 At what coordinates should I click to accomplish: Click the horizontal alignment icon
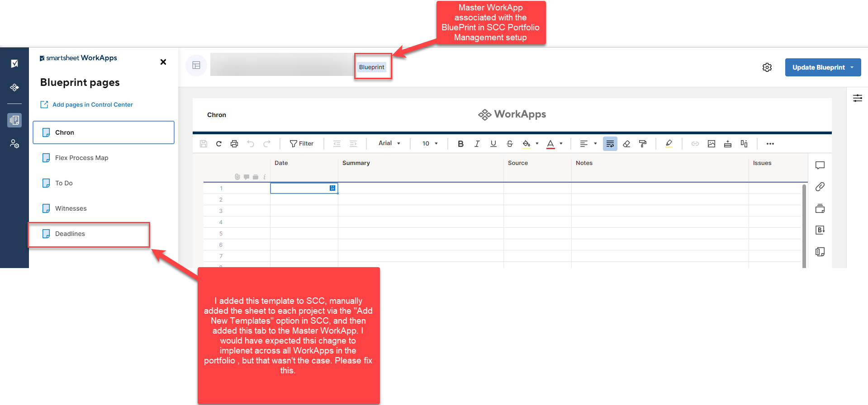point(584,144)
